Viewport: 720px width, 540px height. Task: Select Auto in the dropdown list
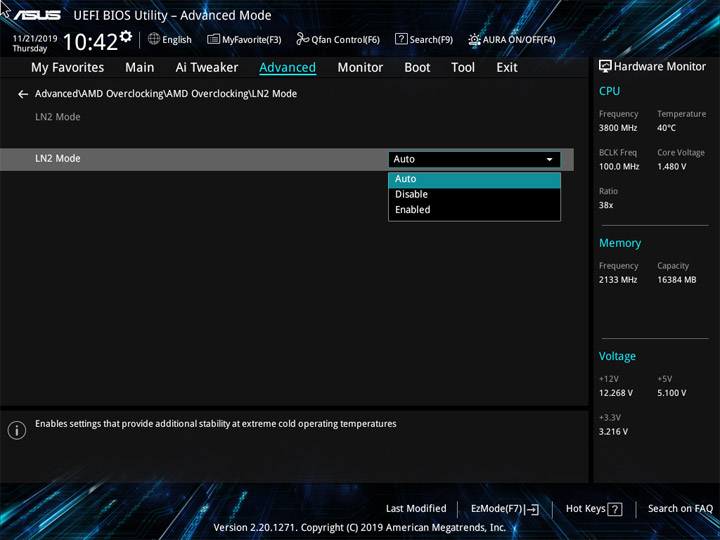[x=474, y=179]
